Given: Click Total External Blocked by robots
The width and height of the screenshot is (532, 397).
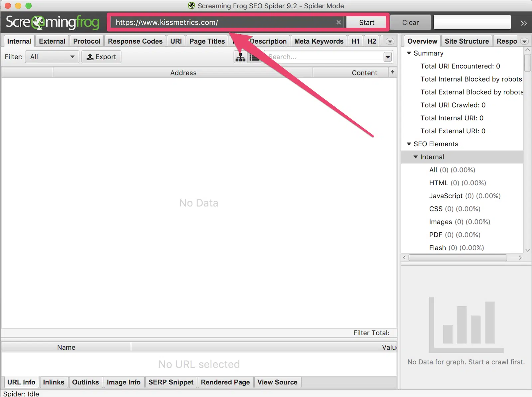Looking at the screenshot, I should click(x=472, y=92).
